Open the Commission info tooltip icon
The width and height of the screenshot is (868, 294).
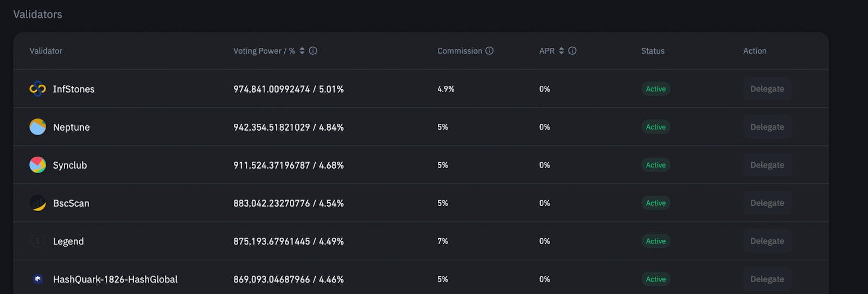(489, 50)
